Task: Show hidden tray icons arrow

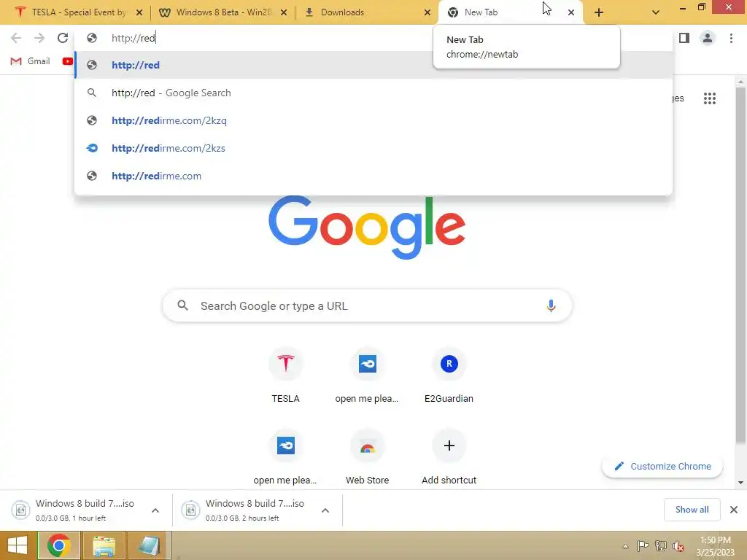Action: 625,546
